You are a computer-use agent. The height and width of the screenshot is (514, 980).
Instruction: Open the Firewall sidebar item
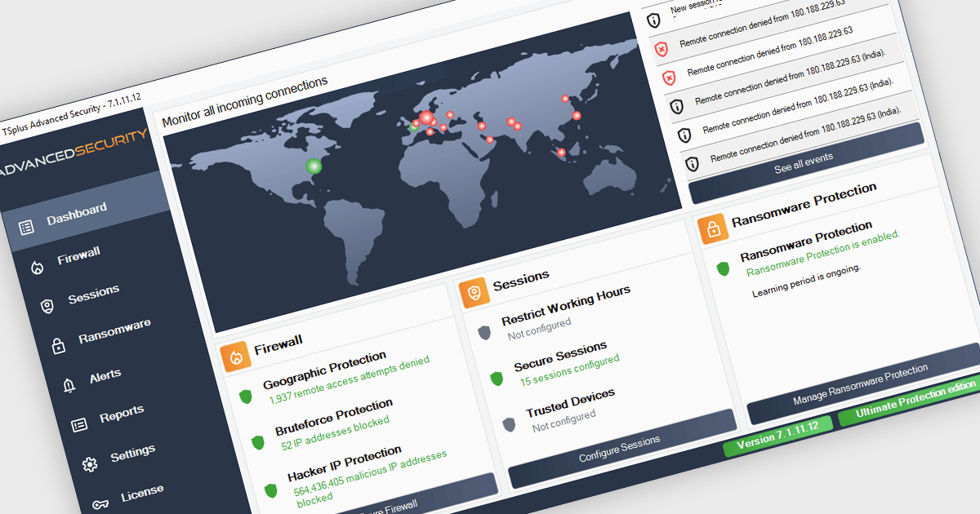(x=78, y=255)
